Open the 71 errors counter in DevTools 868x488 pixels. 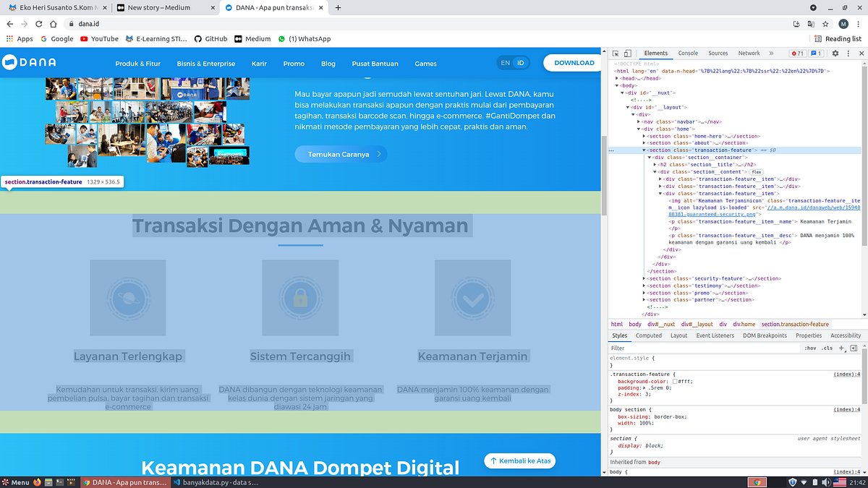coord(797,53)
